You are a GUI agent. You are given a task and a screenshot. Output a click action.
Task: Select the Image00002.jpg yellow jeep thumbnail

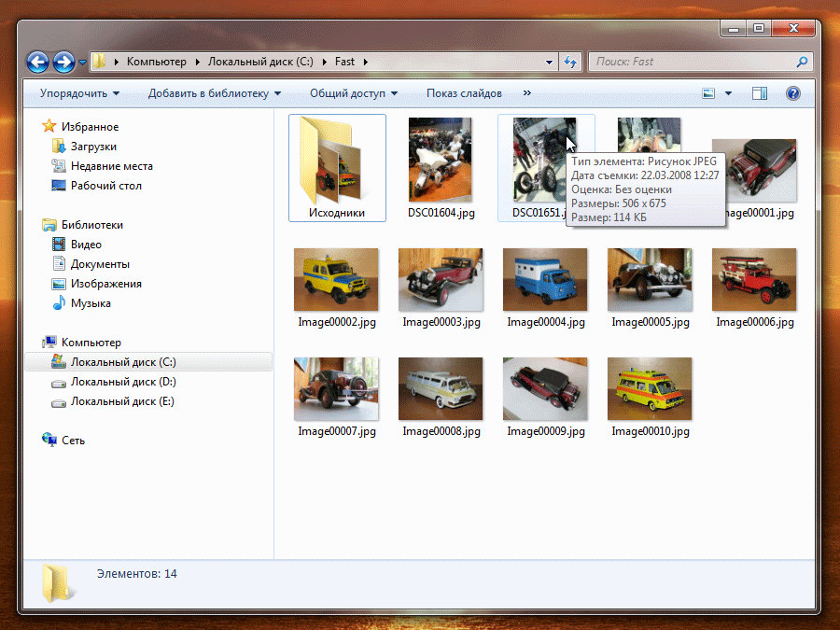[336, 279]
